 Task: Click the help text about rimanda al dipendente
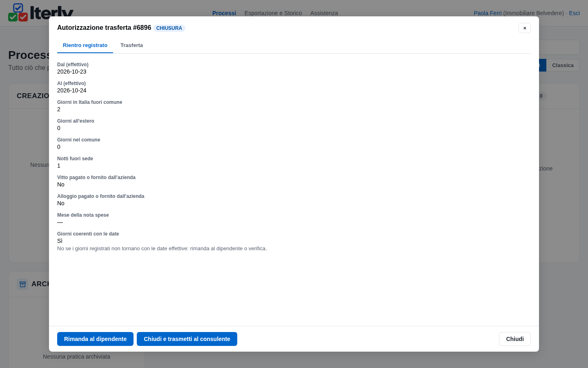point(162,249)
